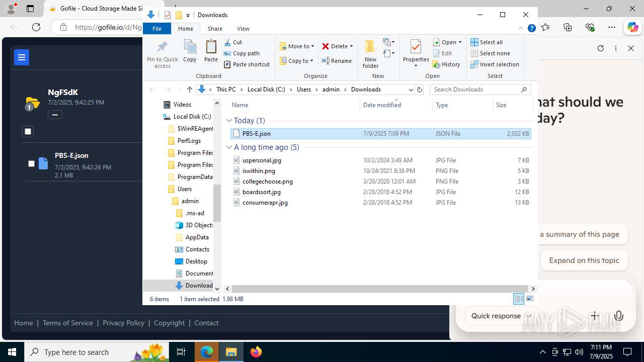
Task: Cut the selected file
Action: pyautogui.click(x=233, y=42)
